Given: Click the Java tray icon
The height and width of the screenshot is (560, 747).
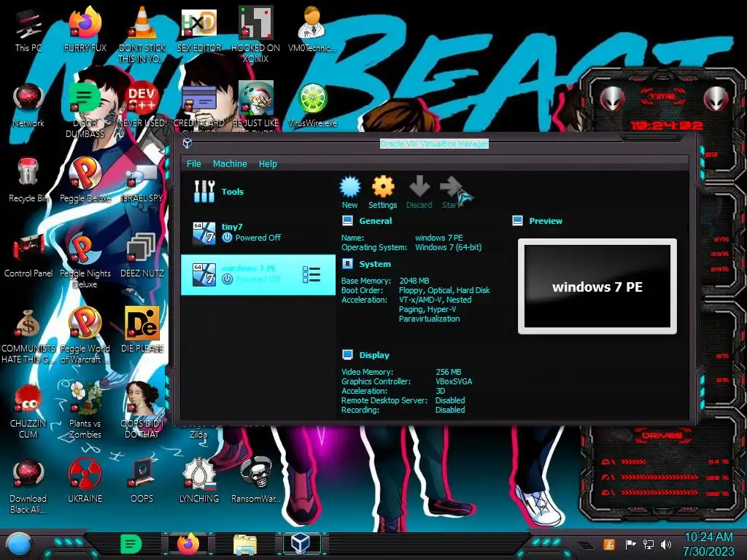Looking at the screenshot, I should (609, 544).
